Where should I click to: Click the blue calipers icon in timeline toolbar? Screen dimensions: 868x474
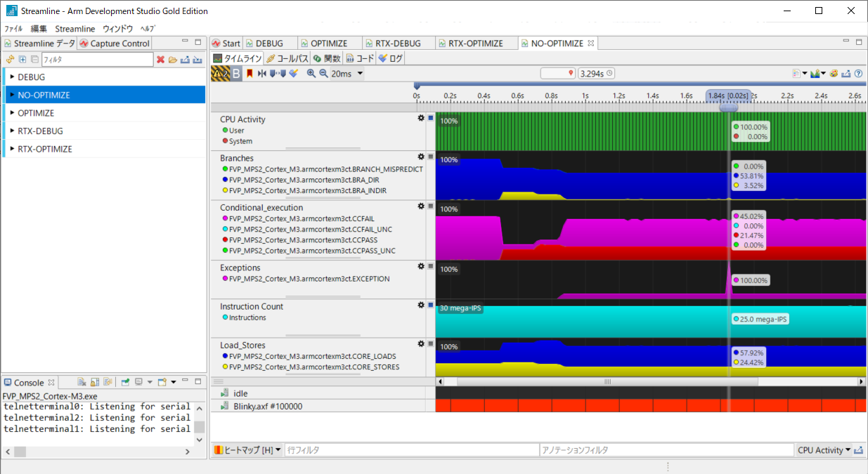(278, 74)
